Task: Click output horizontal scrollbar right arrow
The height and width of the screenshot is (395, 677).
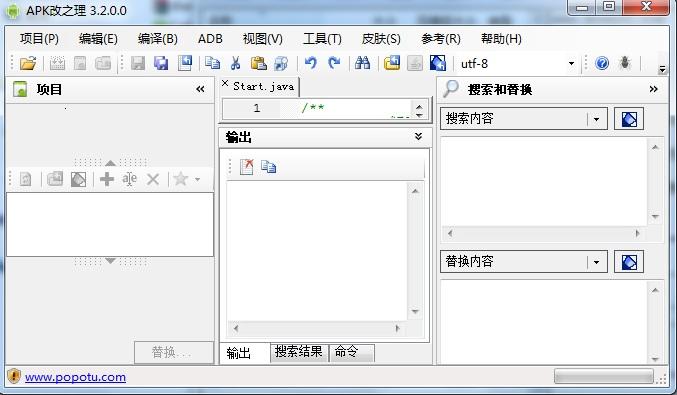Action: tap(397, 329)
